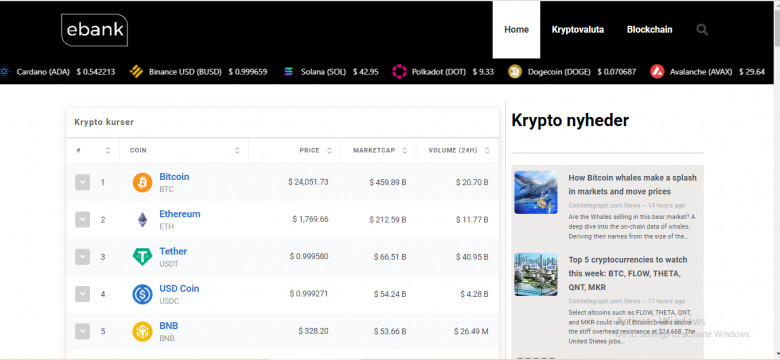Screen dimensions: 780x360
Task: Expand the Bitcoin row details
Action: [83, 182]
